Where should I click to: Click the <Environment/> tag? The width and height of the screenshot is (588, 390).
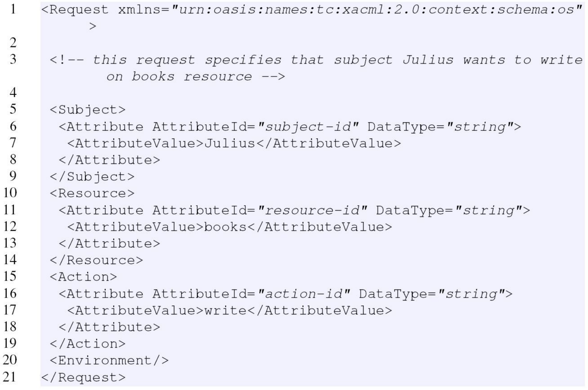coord(109,360)
